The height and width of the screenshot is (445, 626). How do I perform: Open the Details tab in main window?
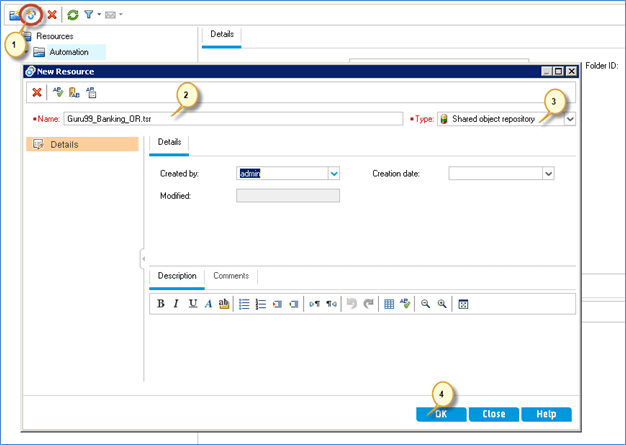222,34
